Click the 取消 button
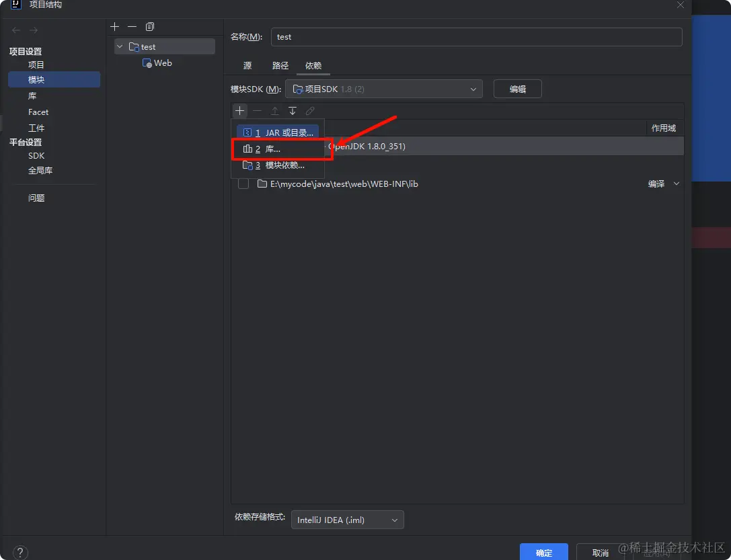731x560 pixels. tap(601, 553)
